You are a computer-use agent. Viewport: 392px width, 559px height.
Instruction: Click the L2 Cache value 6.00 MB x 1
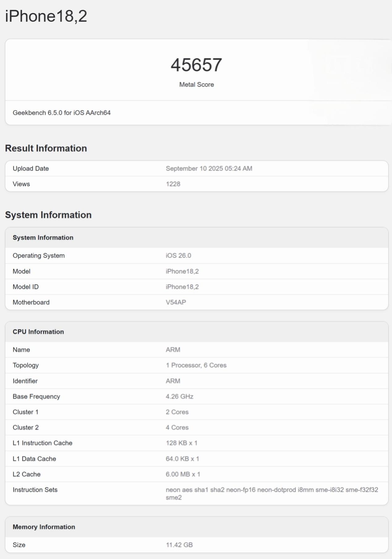[183, 474]
